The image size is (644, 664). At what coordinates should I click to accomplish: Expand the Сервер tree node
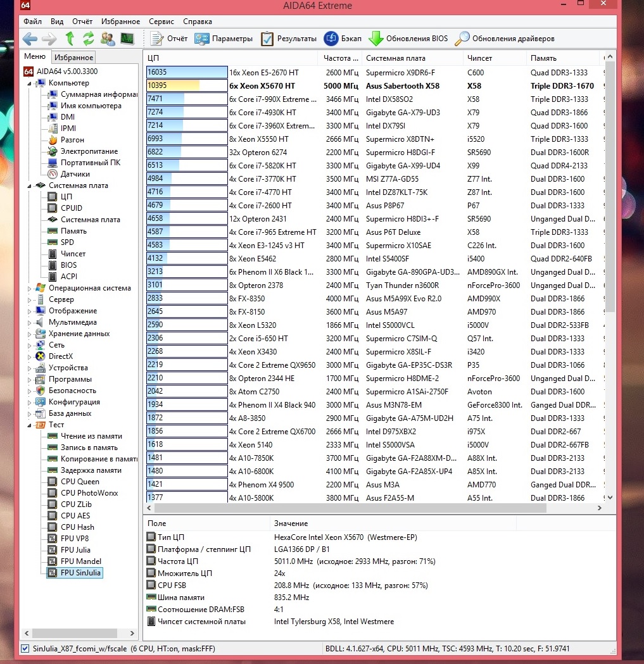click(x=29, y=300)
